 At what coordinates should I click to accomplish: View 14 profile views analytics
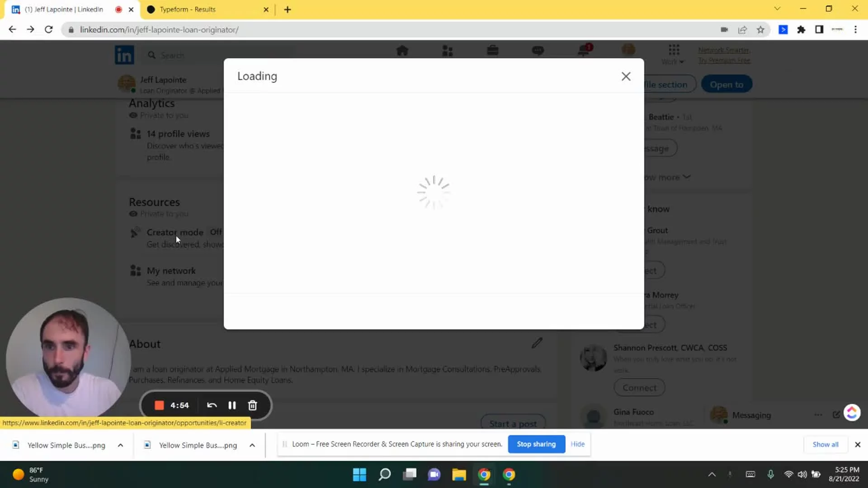pyautogui.click(x=178, y=134)
